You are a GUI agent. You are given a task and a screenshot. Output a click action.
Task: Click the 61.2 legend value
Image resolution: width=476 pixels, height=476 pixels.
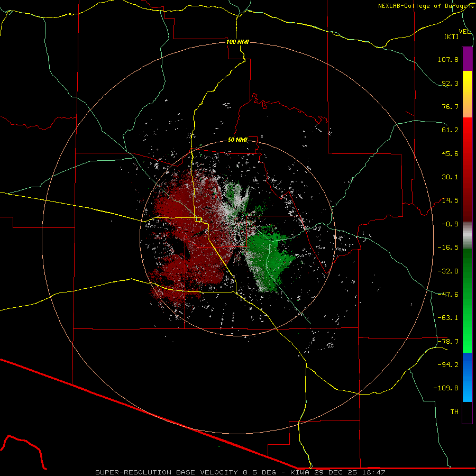pos(450,130)
